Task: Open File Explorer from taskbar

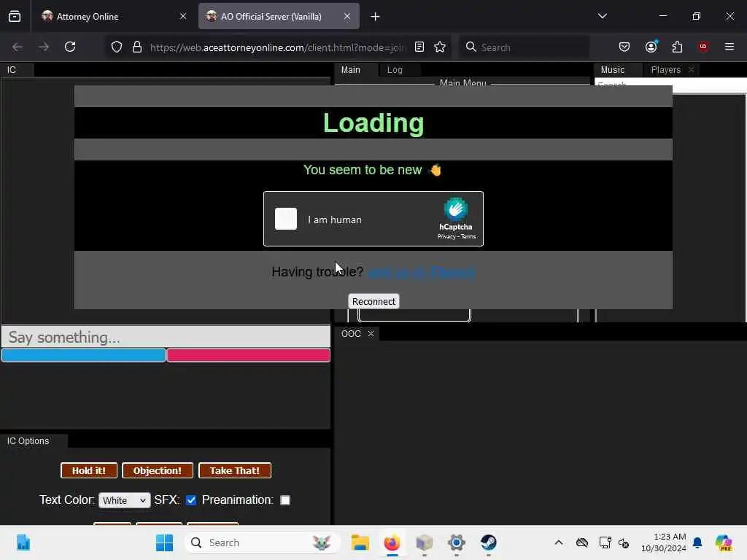Action: (x=360, y=542)
